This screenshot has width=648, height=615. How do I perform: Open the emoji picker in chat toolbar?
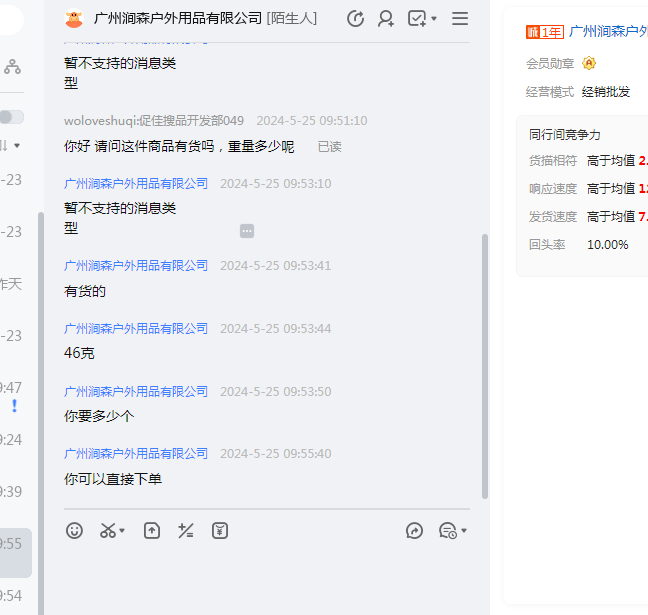[x=75, y=531]
